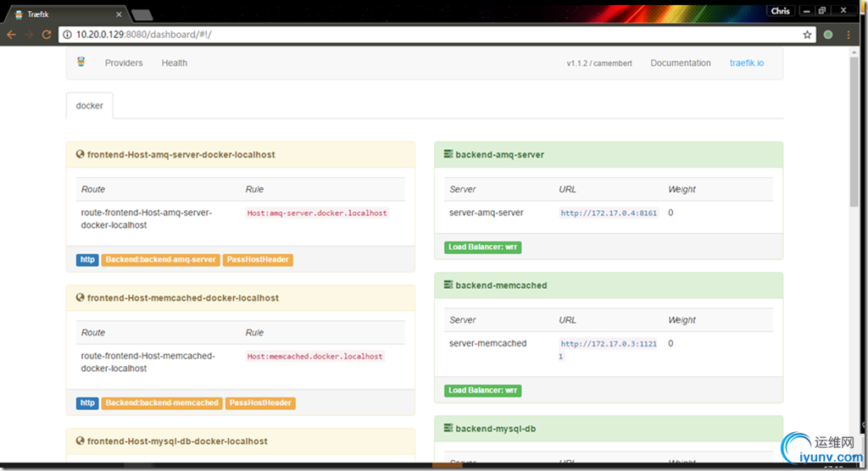Viewport: 868px width, 471px height.
Task: Bookmark page with star icon
Action: (x=807, y=35)
